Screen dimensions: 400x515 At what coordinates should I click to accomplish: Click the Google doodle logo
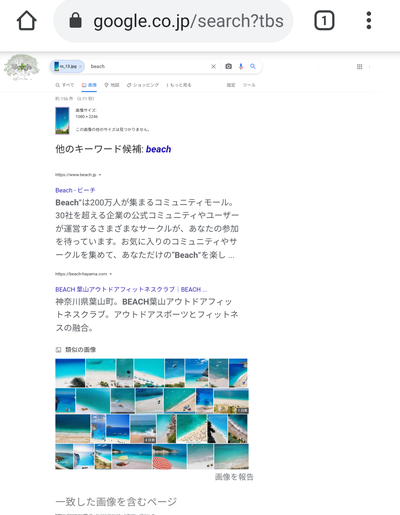tap(22, 67)
